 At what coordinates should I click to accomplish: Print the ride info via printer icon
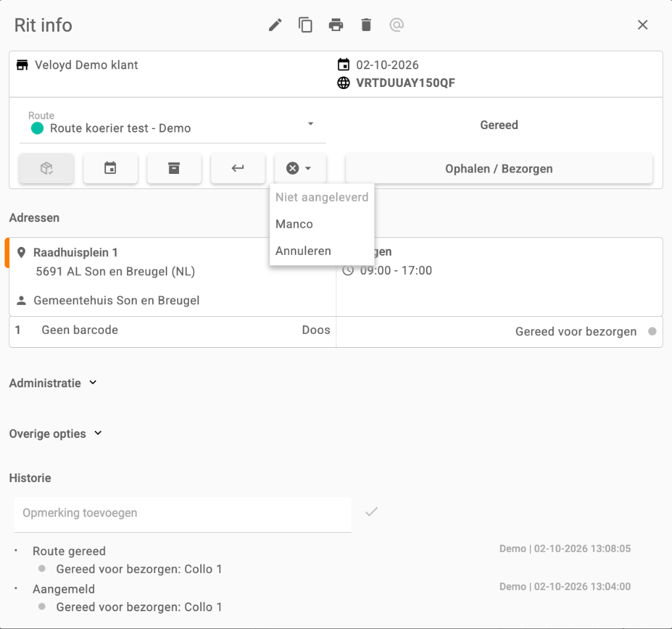(x=336, y=25)
